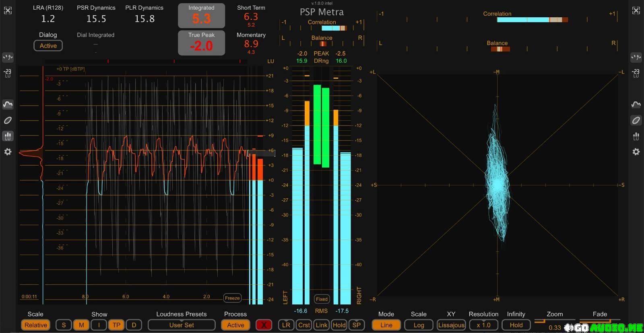Enable the S short-term show button
644x333 pixels.
pyautogui.click(x=64, y=325)
